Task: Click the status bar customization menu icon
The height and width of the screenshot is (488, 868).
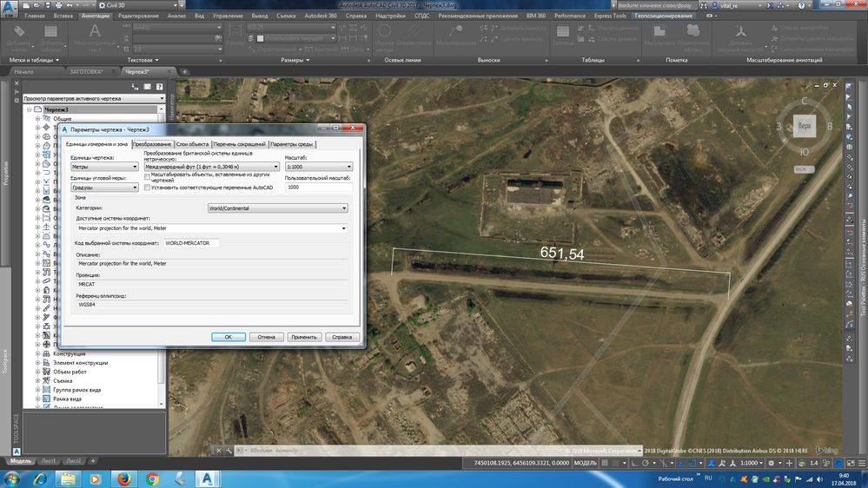Action: tap(861, 463)
